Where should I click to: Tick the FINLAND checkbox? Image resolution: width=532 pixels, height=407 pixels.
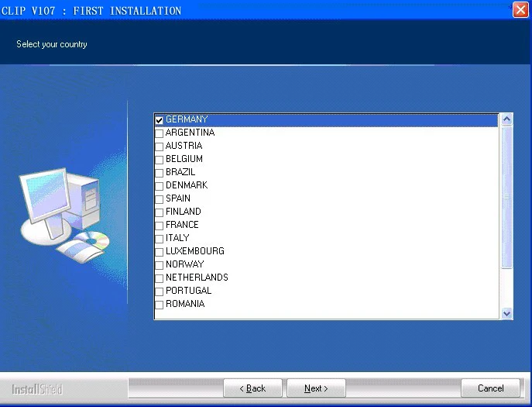click(159, 212)
